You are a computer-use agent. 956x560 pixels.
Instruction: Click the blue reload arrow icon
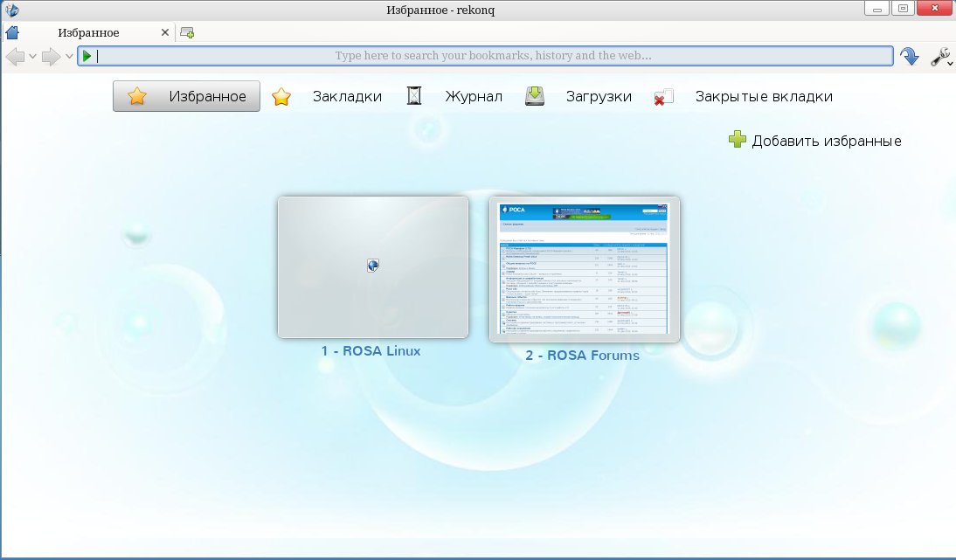(x=910, y=57)
